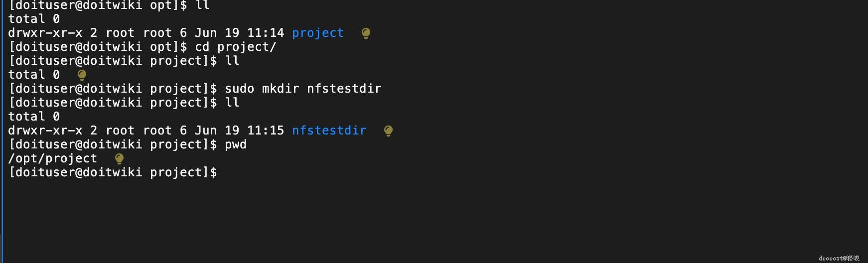Click the drwxr-xr-x permissions on the project row

coord(45,33)
